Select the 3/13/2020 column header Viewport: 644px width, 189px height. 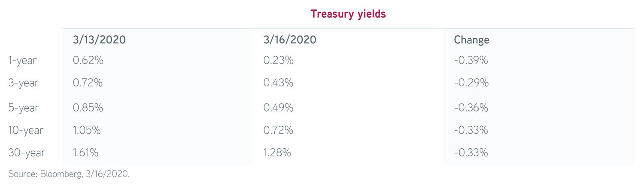click(99, 40)
